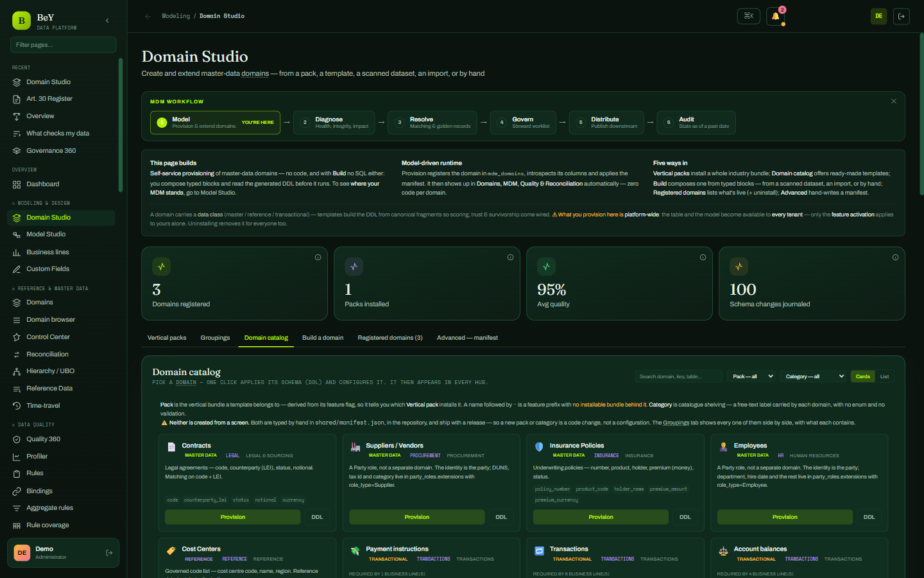Open Business lines page
Viewport: 924px width, 578px height.
(62, 252)
